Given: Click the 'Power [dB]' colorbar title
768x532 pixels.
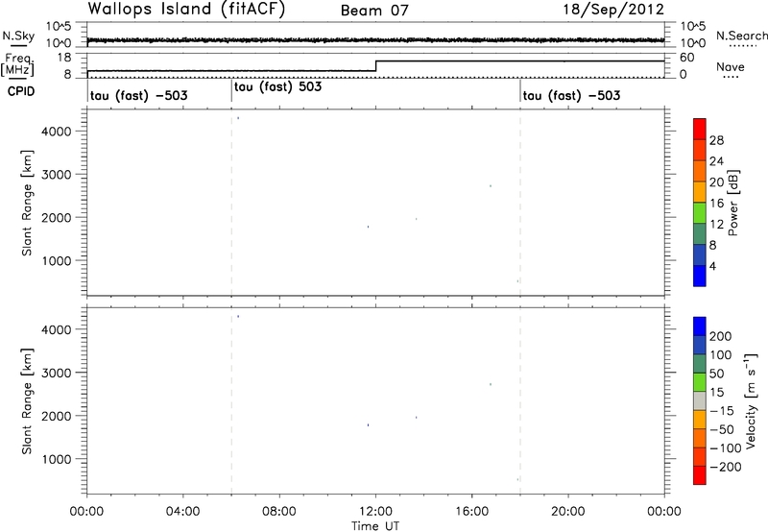Looking at the screenshot, I should coord(732,203).
